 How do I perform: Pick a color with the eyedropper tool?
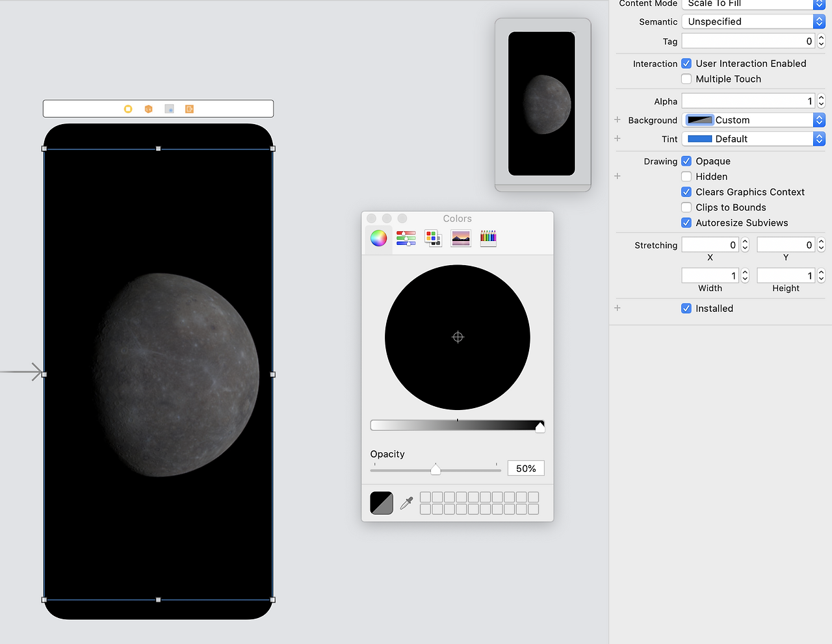coord(407,503)
